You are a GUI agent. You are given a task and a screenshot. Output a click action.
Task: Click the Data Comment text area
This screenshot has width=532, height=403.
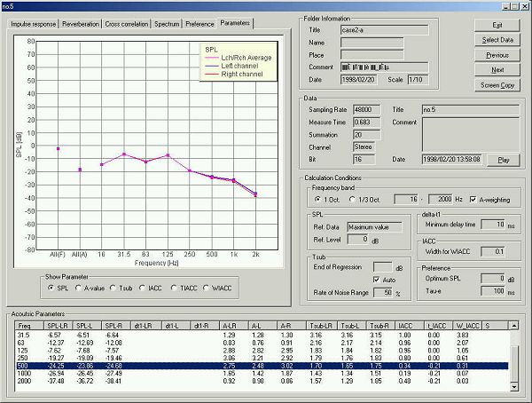tap(471, 135)
